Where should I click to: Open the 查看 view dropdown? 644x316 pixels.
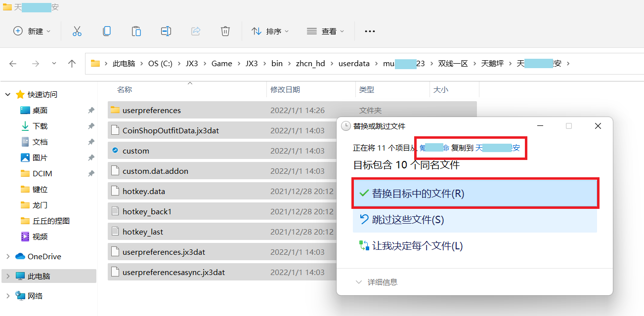pos(325,31)
